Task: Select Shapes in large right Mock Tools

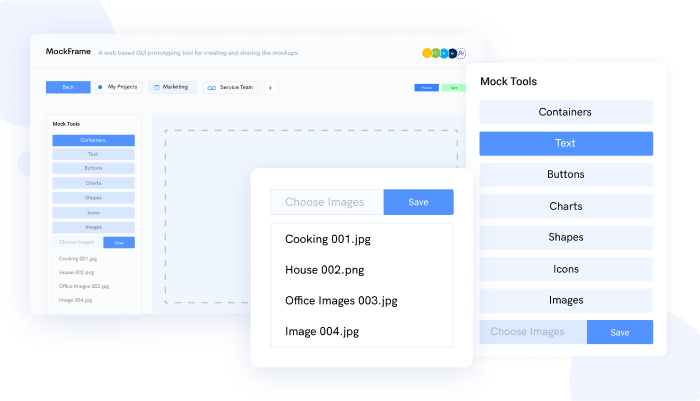Action: click(566, 238)
